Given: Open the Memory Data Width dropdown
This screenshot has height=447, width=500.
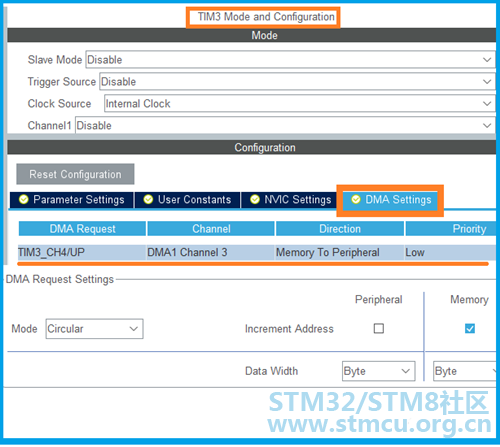Looking at the screenshot, I should pyautogui.click(x=465, y=371).
